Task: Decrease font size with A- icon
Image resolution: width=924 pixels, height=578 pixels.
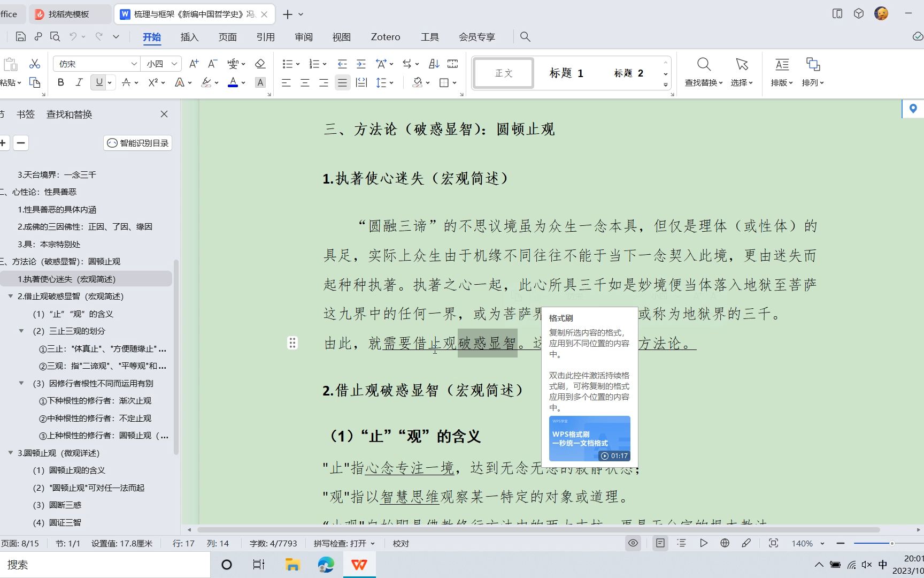Action: 212,64
